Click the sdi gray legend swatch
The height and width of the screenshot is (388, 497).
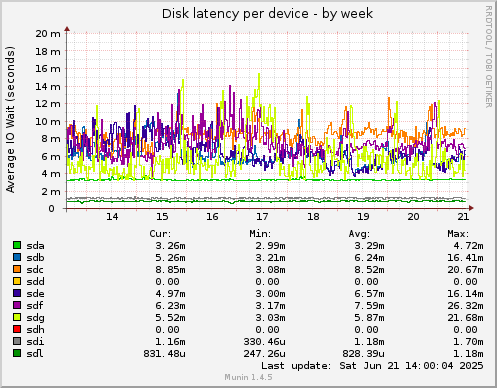point(17,341)
